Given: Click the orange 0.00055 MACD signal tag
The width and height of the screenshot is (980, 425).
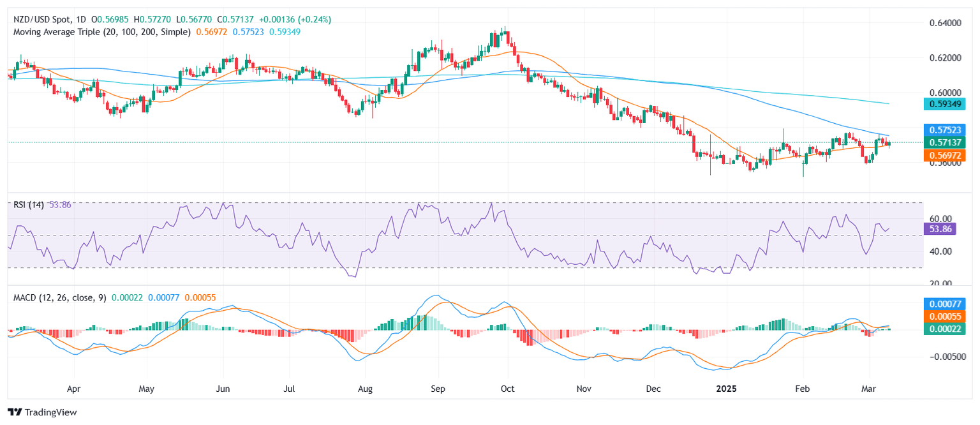Looking at the screenshot, I should [x=949, y=316].
